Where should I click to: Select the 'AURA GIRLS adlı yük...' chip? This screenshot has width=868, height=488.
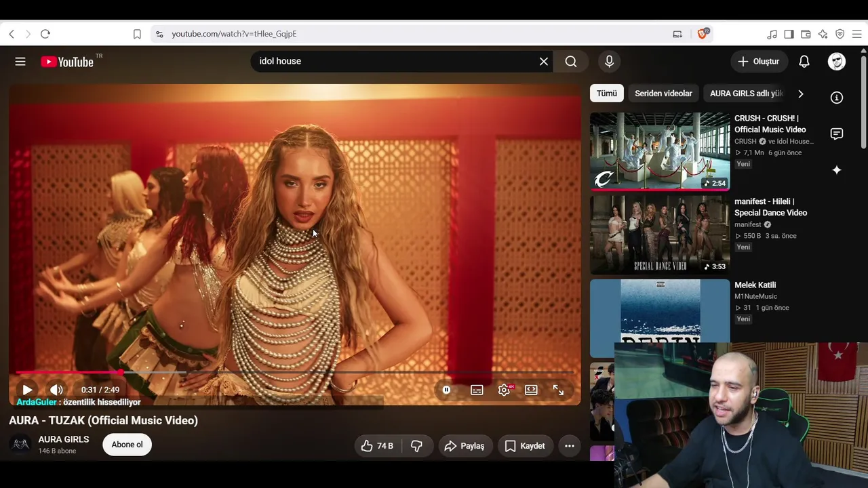746,94
